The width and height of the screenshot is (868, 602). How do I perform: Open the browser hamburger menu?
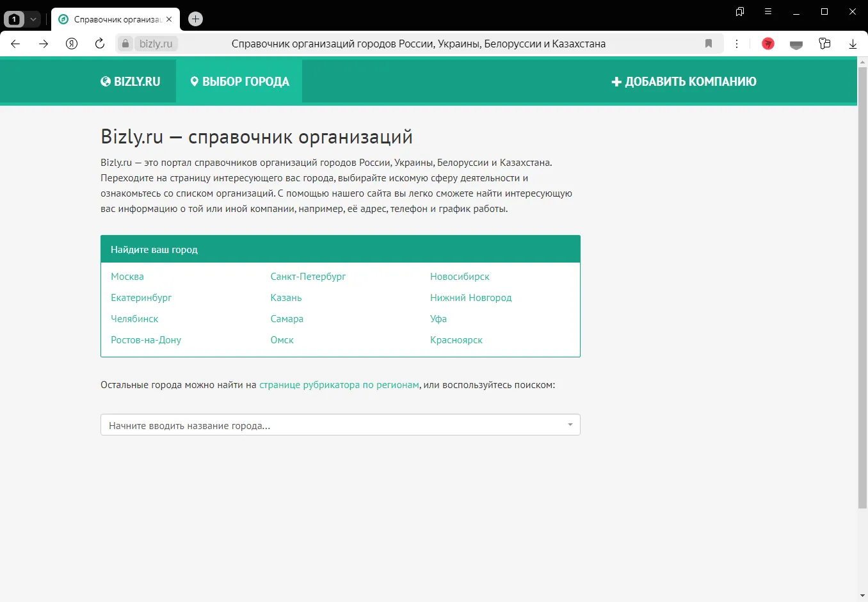coord(768,12)
